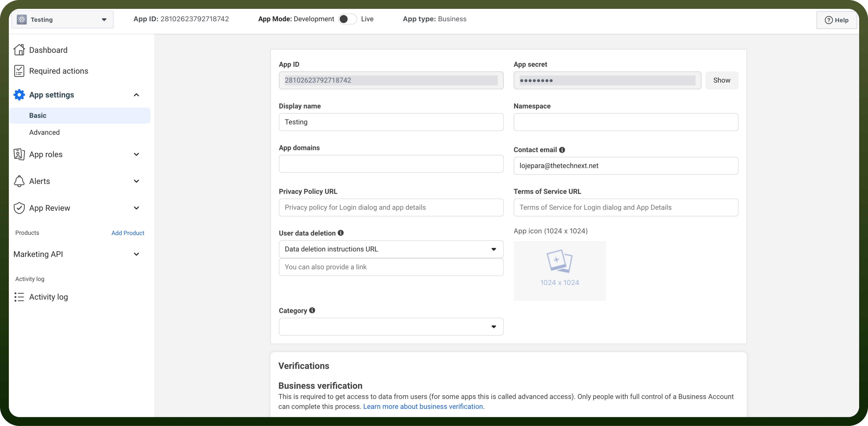Click the Namespace input field

626,122
